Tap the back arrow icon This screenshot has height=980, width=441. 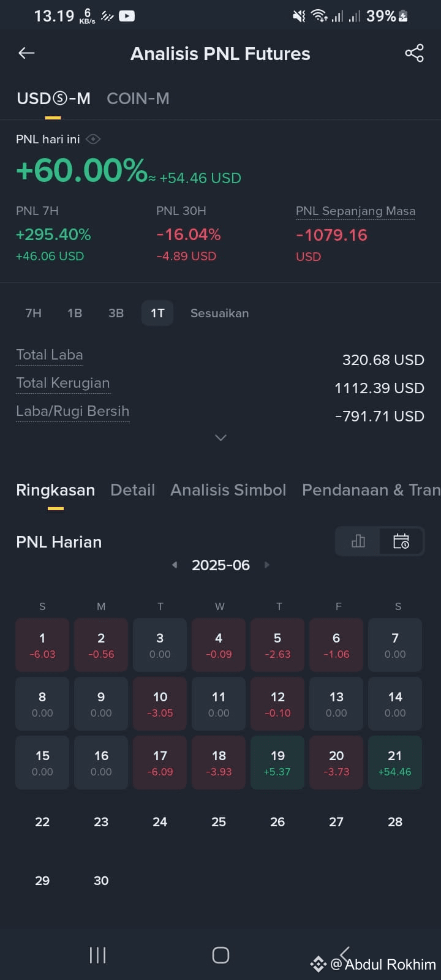[26, 53]
